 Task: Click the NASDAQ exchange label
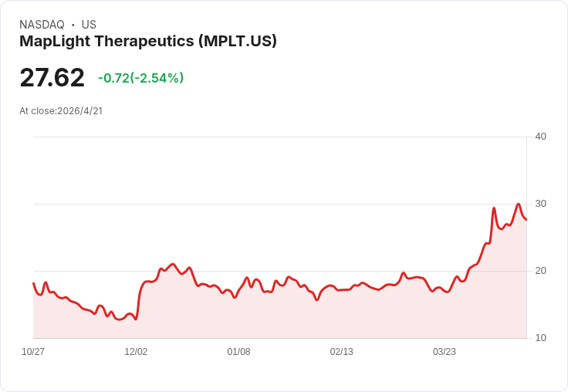tap(42, 25)
